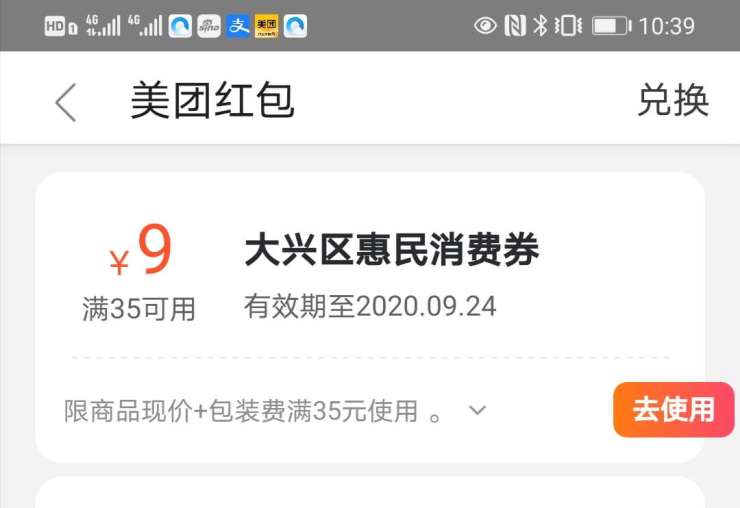Expand coupon usage rules chevron
740x508 pixels.
[477, 410]
